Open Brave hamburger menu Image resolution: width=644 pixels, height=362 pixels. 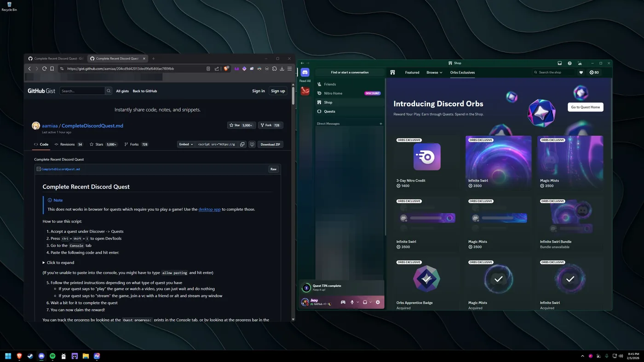(289, 68)
